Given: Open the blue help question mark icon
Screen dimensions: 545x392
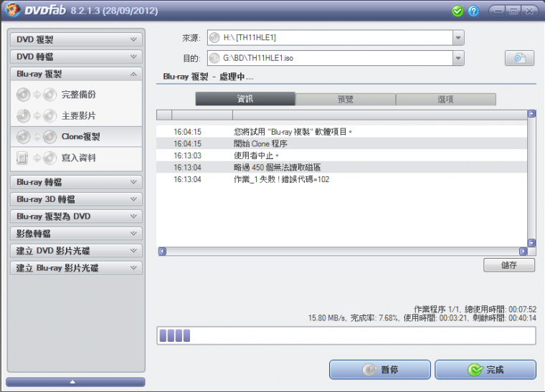Looking at the screenshot, I should (x=473, y=11).
